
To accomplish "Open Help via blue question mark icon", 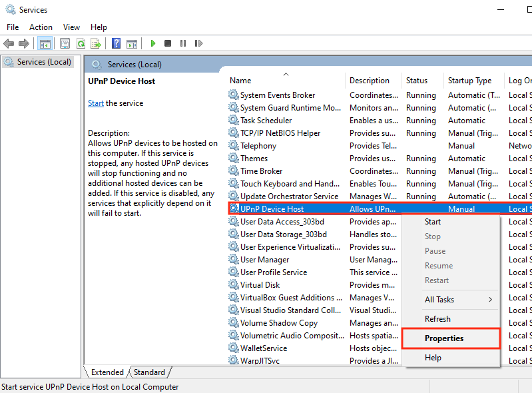I will (116, 43).
